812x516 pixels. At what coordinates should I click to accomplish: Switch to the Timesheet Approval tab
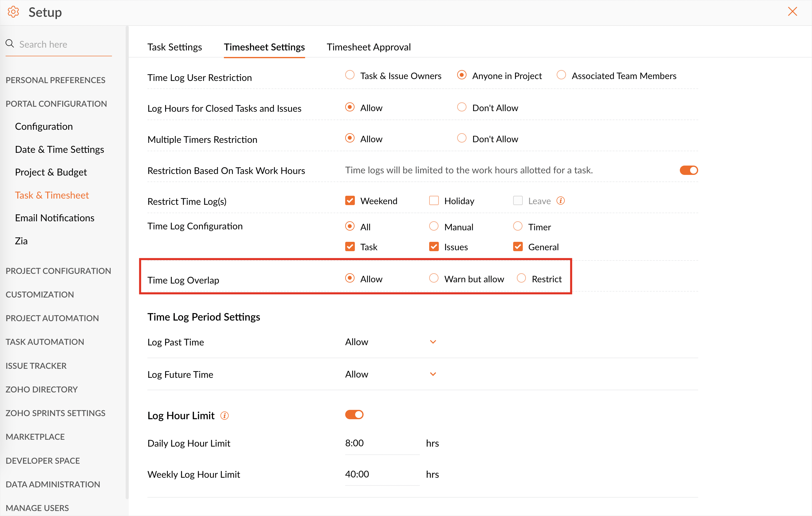(x=369, y=47)
